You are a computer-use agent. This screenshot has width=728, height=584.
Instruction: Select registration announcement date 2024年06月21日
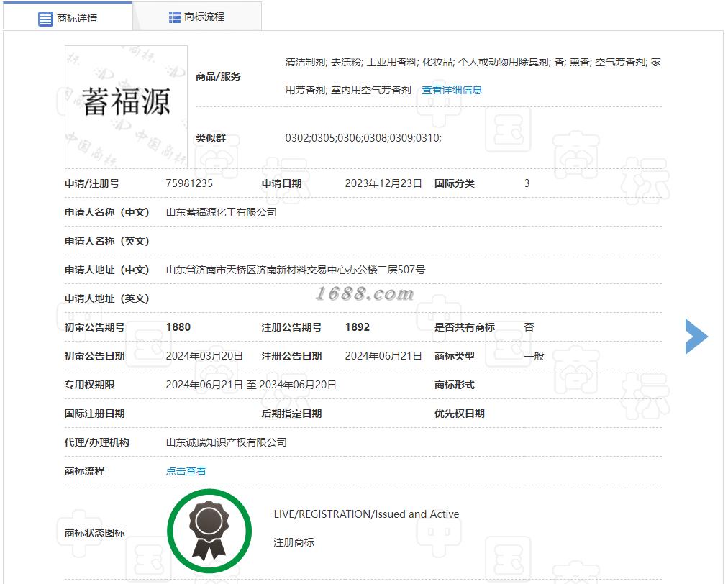(383, 356)
